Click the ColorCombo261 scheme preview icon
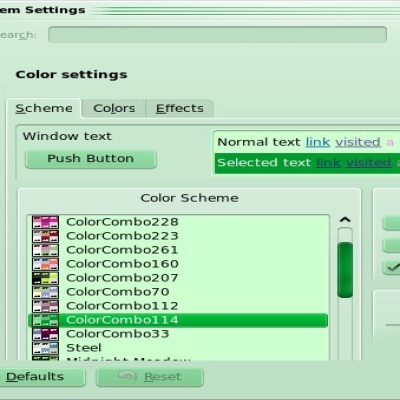 45,250
